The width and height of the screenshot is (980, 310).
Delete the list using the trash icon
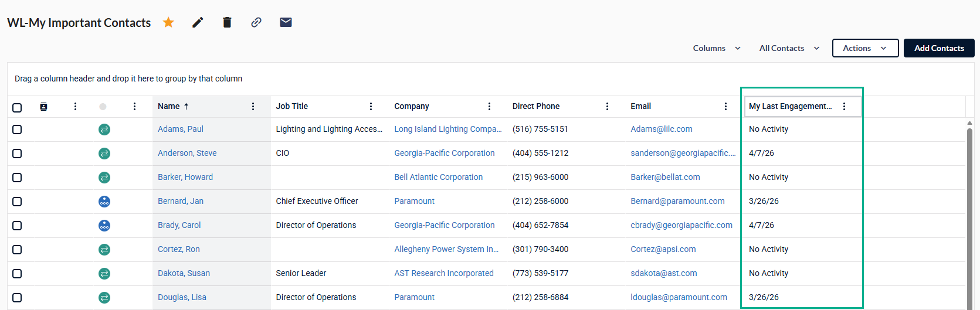coord(227,22)
